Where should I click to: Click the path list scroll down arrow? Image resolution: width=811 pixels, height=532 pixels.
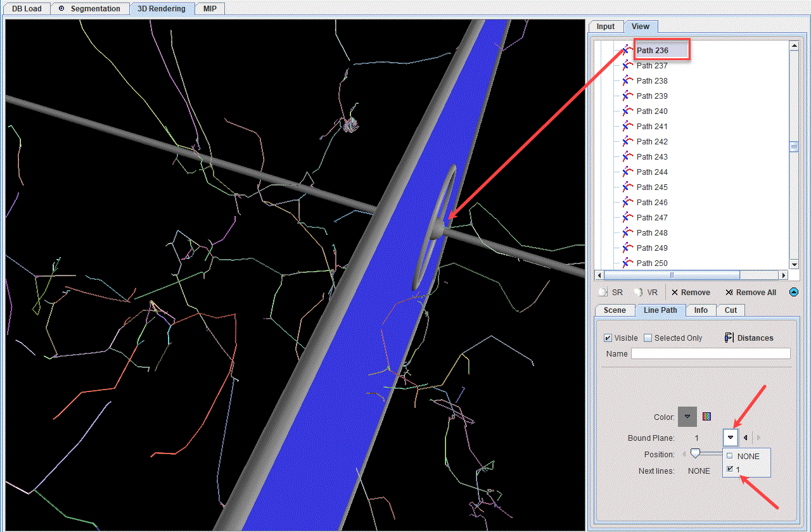tap(794, 264)
